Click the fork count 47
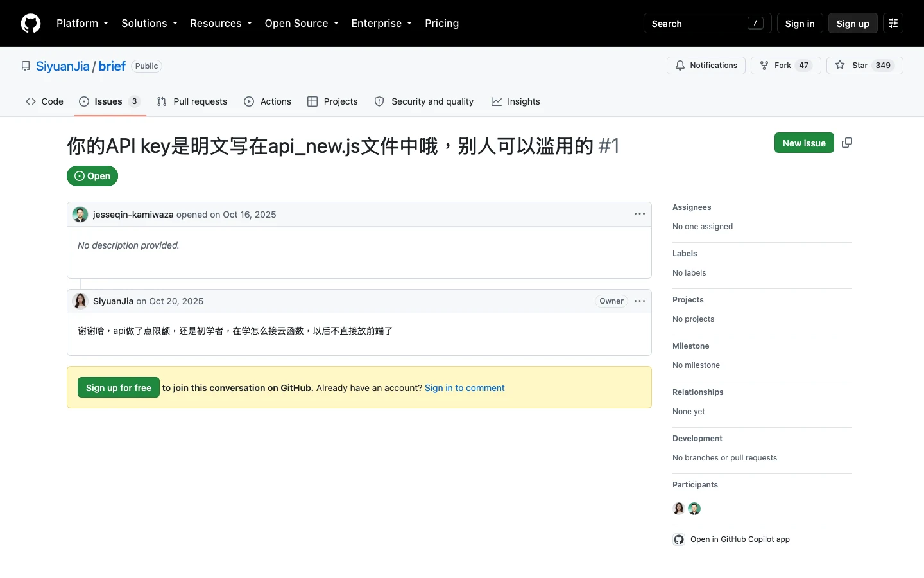Viewport: 924px width, 578px height. point(803,66)
